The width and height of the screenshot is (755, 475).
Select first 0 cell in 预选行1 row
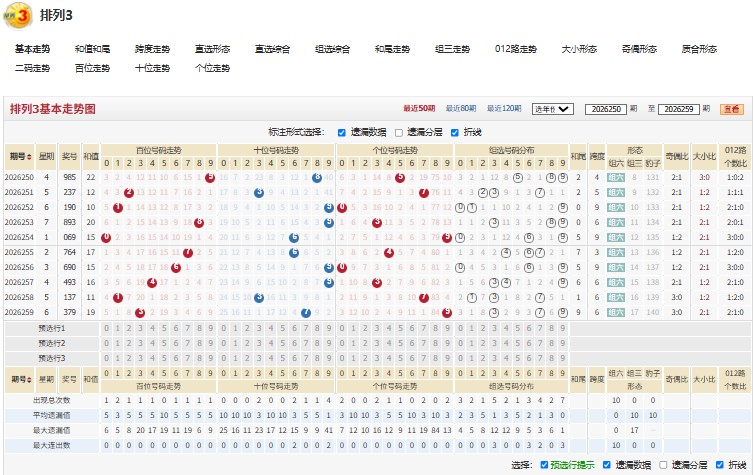pyautogui.click(x=106, y=329)
